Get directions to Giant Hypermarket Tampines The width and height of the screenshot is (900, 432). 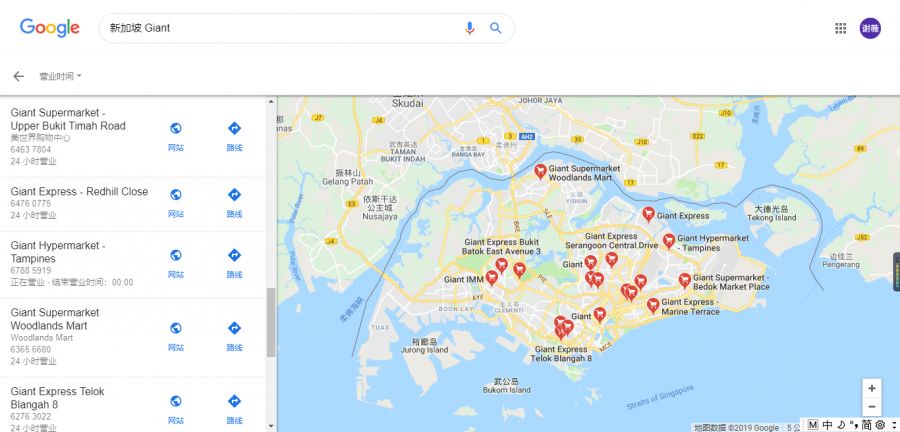[234, 263]
